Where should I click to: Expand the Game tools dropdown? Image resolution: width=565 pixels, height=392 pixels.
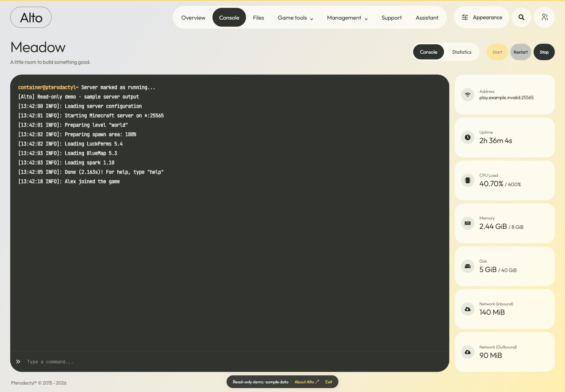[295, 18]
